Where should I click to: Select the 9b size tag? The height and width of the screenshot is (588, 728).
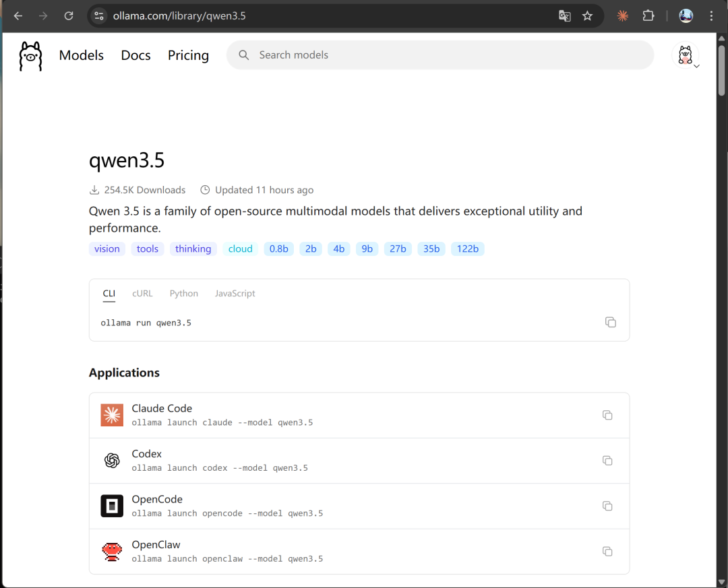(367, 249)
